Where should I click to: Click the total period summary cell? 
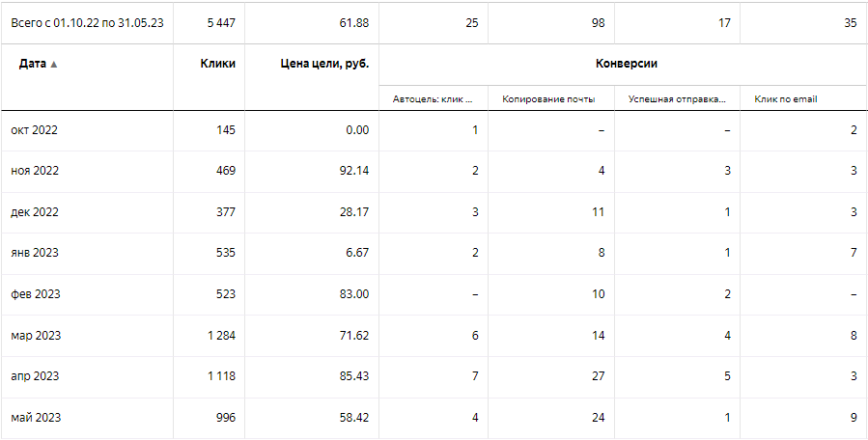(87, 23)
